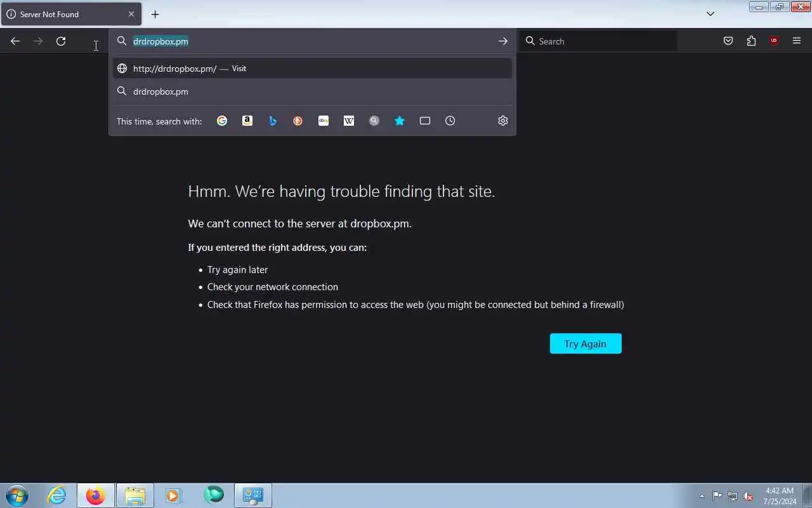Launch Internet Explorer from taskbar

click(x=56, y=495)
